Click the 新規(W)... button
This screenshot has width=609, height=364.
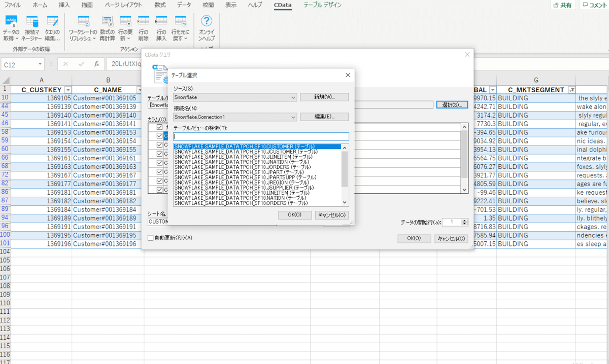[324, 97]
